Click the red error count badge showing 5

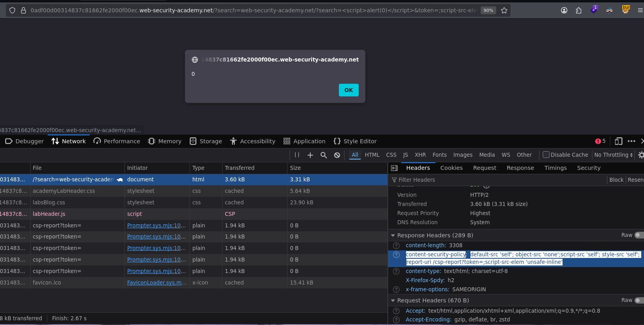click(600, 141)
